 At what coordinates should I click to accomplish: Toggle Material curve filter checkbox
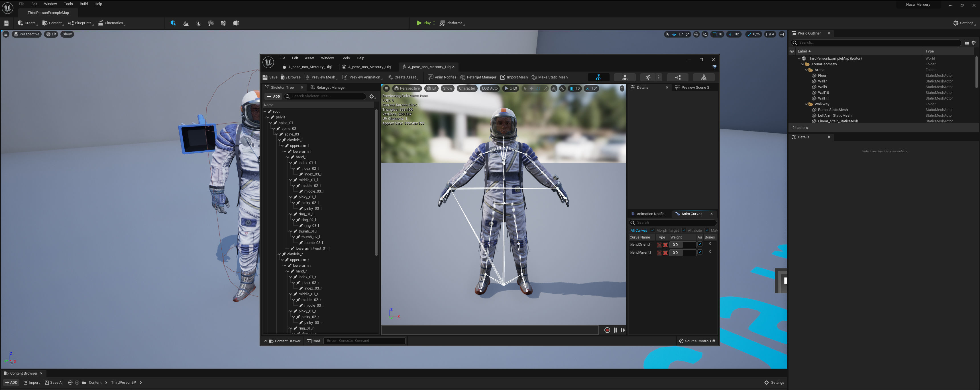pyautogui.click(x=707, y=231)
